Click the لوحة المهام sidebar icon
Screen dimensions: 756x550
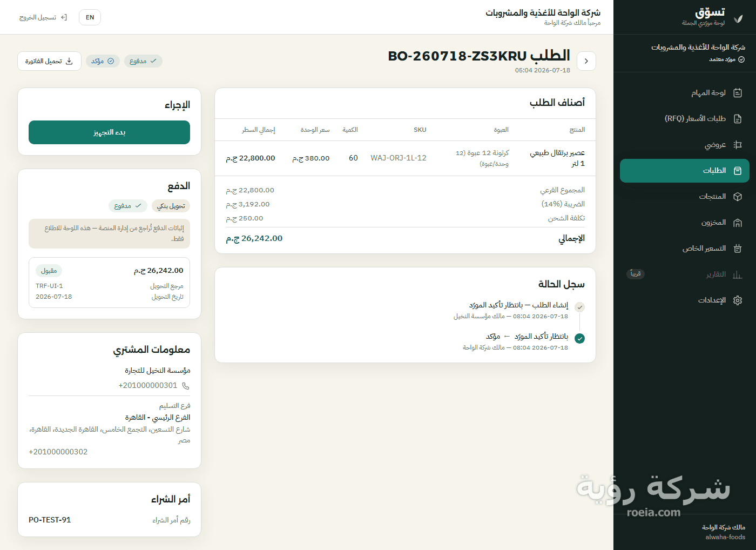(x=738, y=93)
